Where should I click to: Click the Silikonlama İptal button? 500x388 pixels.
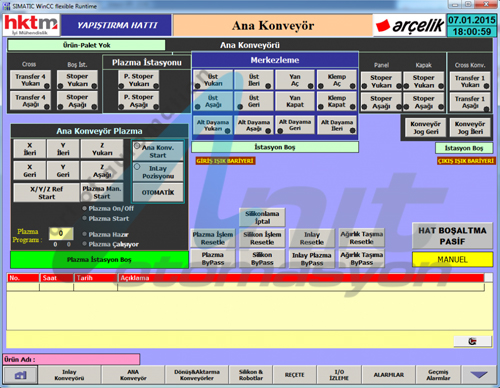262,217
